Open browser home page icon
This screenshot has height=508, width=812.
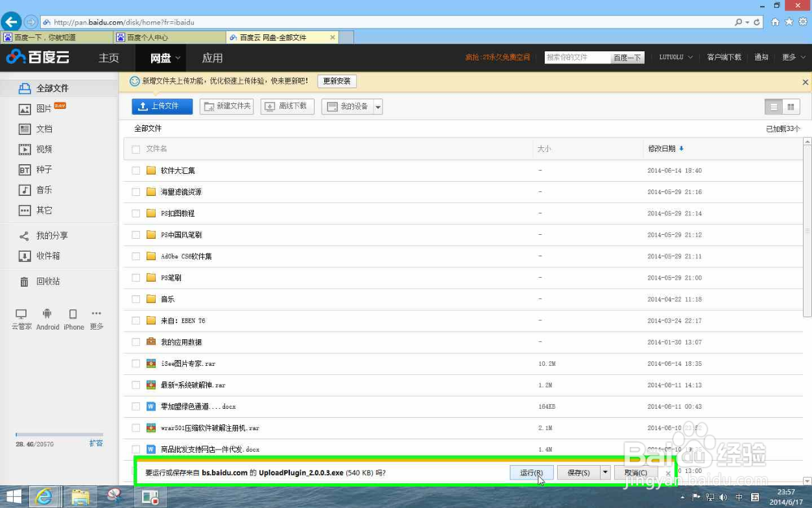tap(775, 22)
